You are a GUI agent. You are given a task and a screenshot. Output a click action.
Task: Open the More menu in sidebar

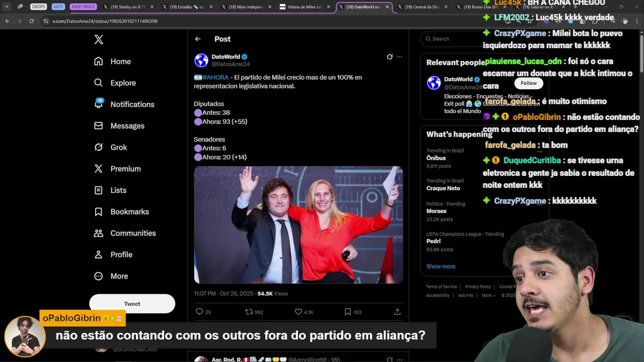(111, 276)
